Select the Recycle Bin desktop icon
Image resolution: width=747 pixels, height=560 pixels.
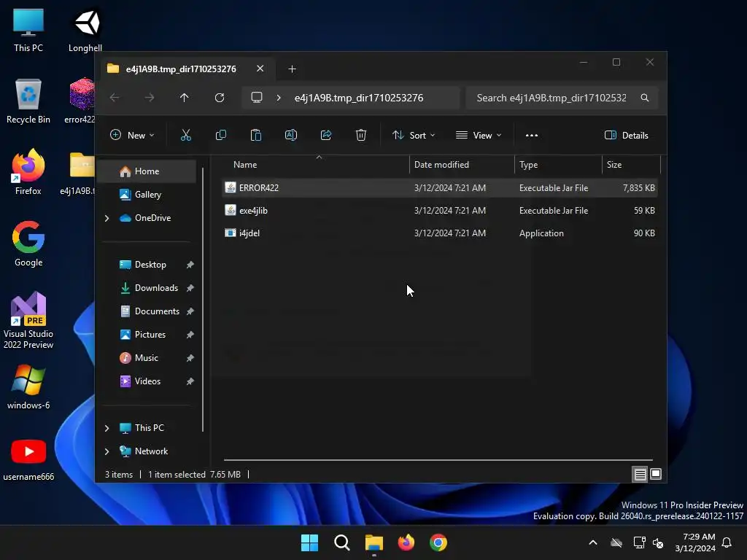coord(28,101)
